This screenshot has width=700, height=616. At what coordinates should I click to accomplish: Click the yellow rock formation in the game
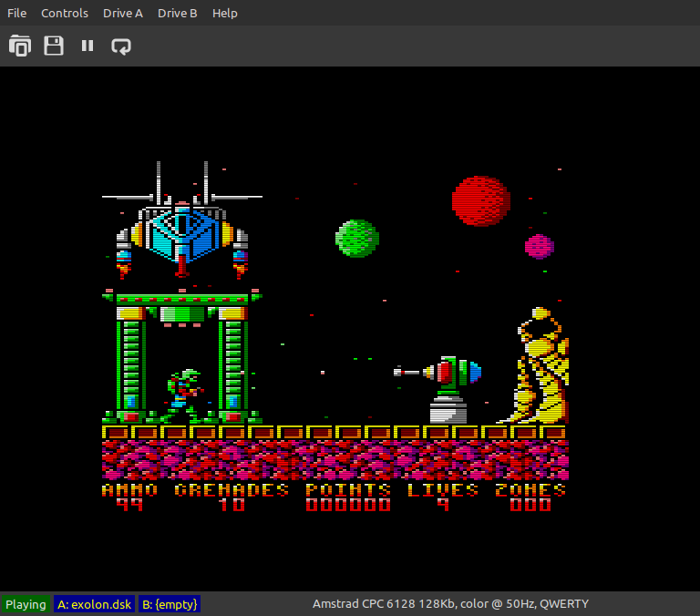click(x=538, y=365)
